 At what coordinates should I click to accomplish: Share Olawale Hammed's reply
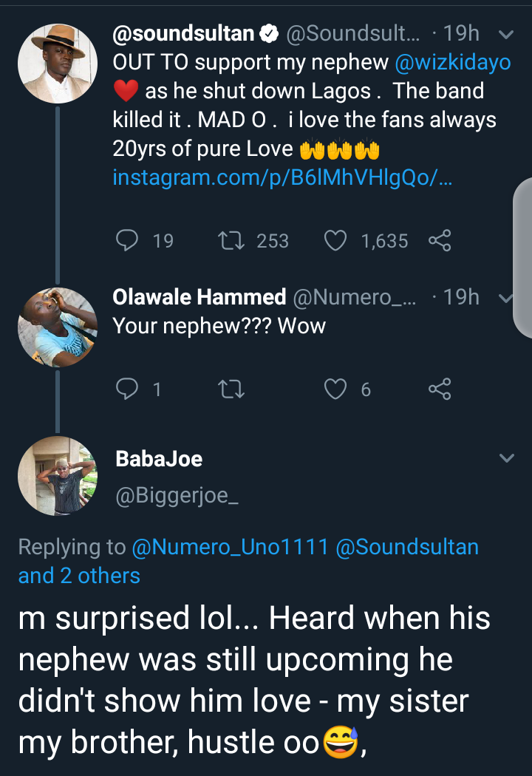point(440,388)
